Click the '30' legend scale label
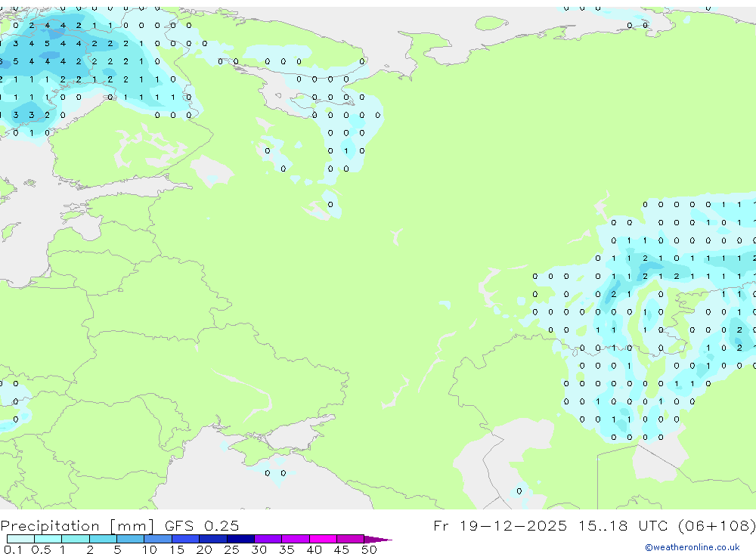Viewport: 756px width, 554px height. 259,549
